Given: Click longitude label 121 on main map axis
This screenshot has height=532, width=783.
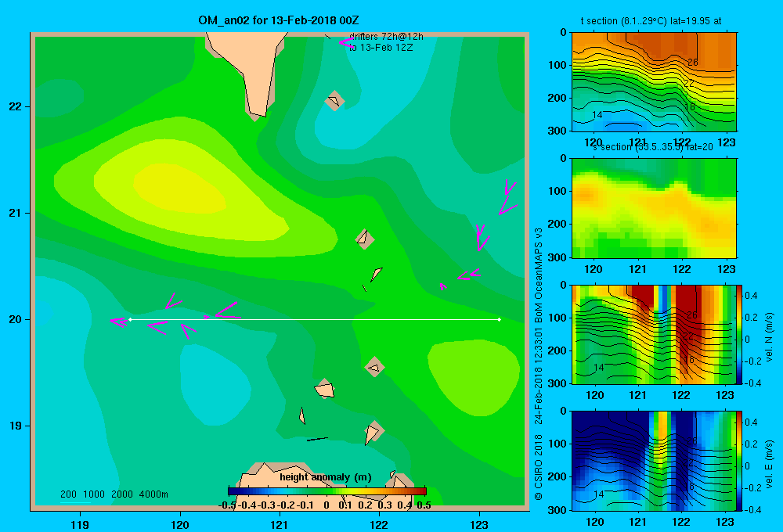Looking at the screenshot, I should (280, 524).
